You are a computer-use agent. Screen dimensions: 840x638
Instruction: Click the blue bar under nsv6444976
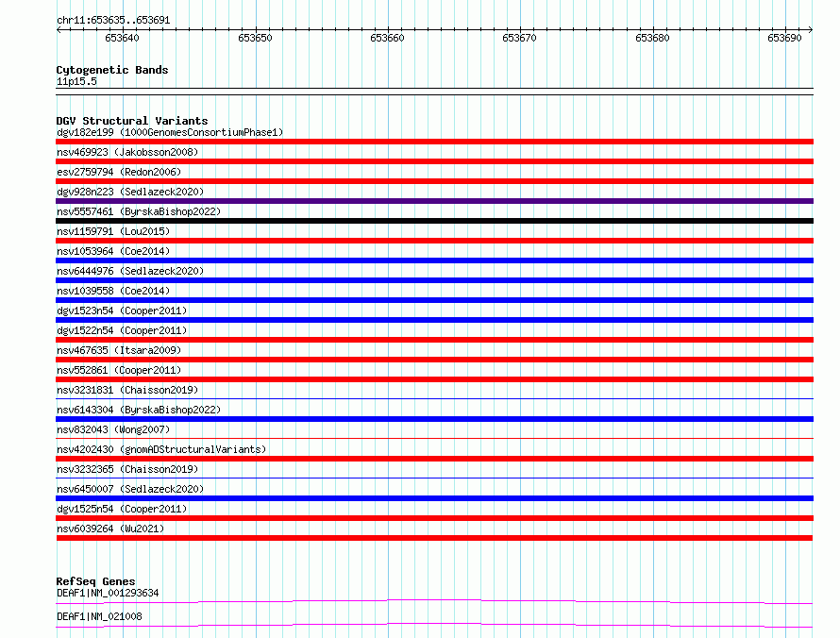[x=434, y=280]
